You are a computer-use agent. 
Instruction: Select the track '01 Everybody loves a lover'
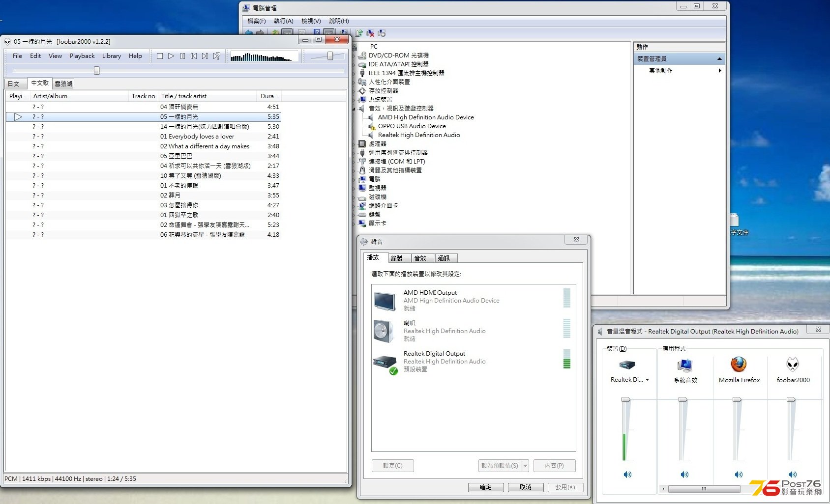(x=143, y=137)
